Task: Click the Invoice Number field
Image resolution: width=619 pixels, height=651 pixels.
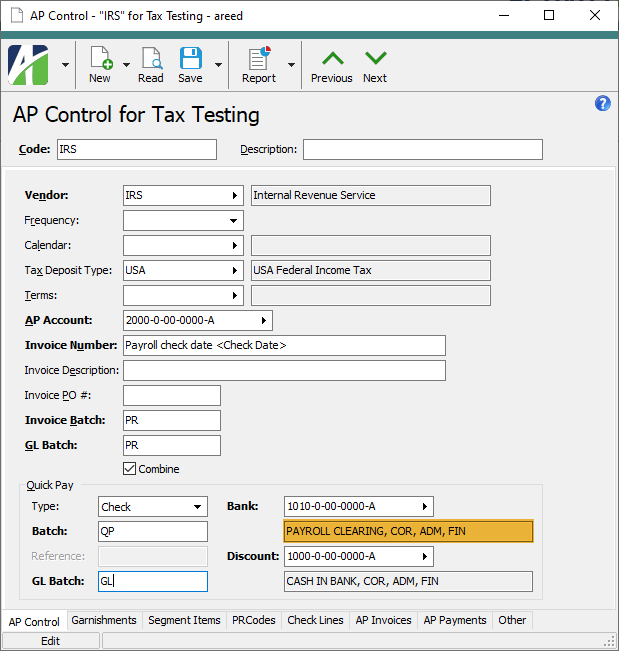Action: (x=284, y=345)
